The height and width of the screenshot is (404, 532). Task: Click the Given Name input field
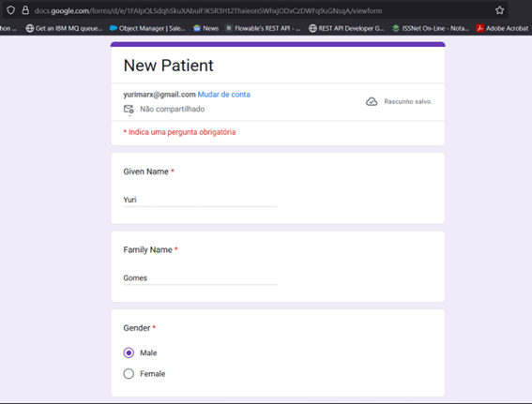(201, 200)
